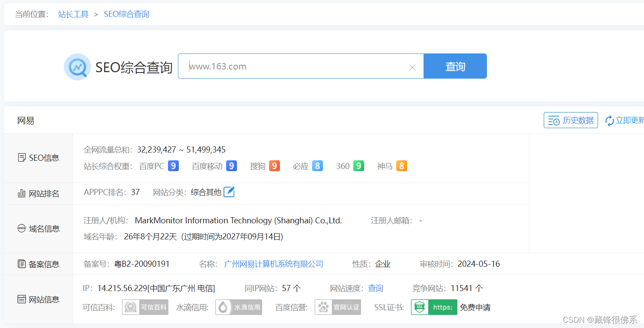The image size is (644, 328).
Task: Select the 网易 site title
Action: pos(26,121)
